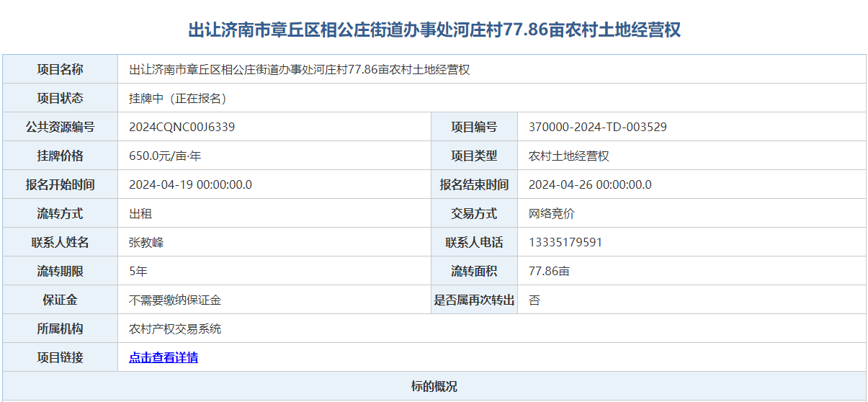Select deposit value 不需要缴纳保证金
Viewport: 868px width, 402px height.
pos(175,300)
